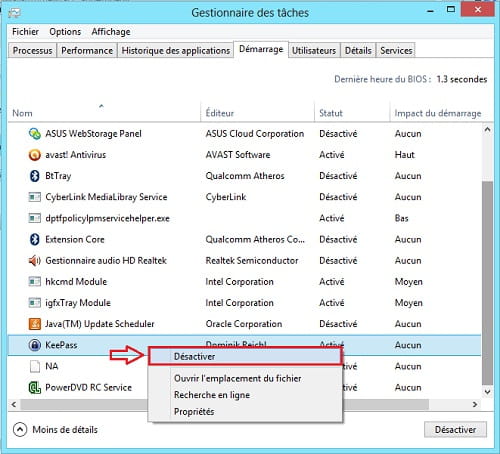Click vertical scrollbar up arrow
Image resolution: width=500 pixels, height=454 pixels.
(x=487, y=129)
